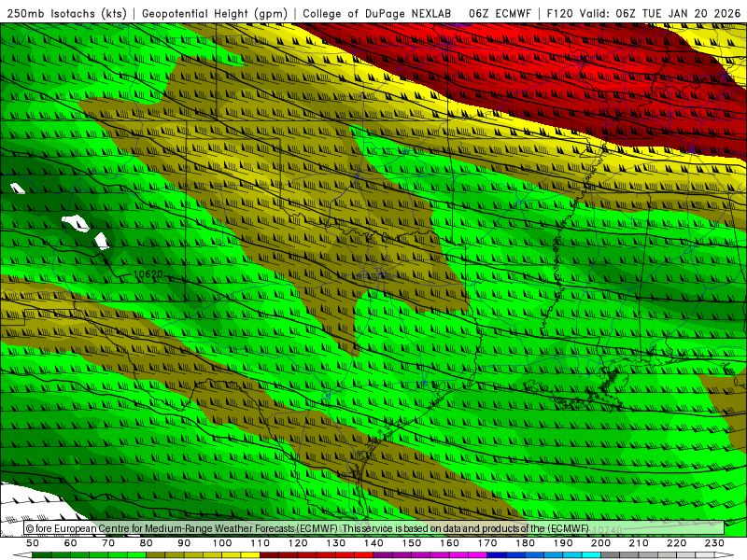Viewport: 747px width, 560px height.
Task: Click the cyan swatch just before 200
Action: coord(591,555)
